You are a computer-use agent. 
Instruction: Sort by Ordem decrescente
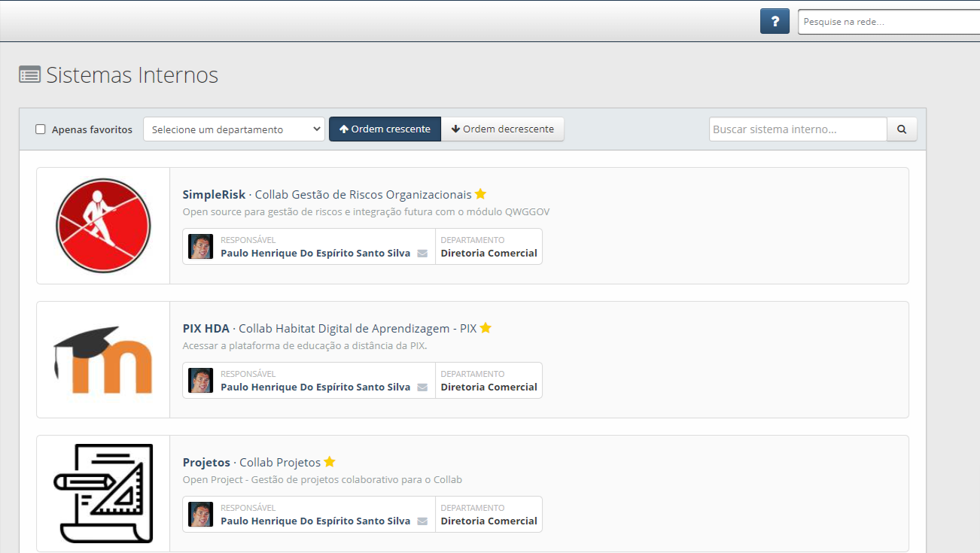pos(502,129)
